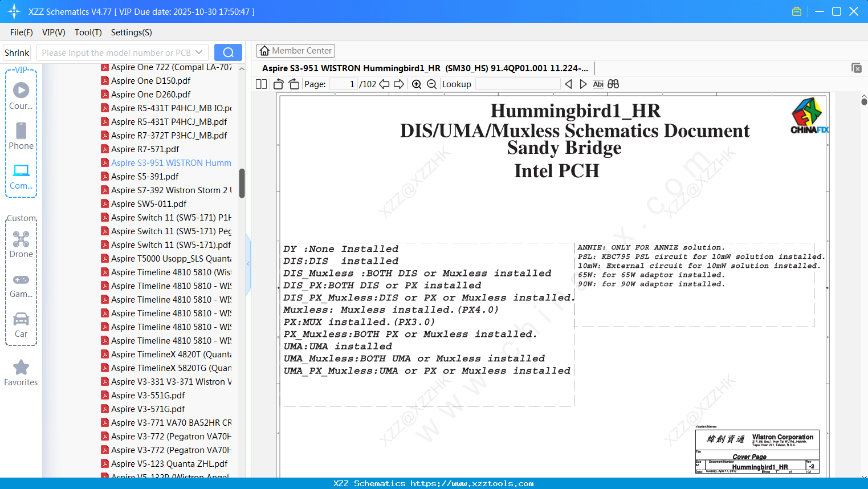
Task: Open Aspire R7-571.pdf
Action: pyautogui.click(x=145, y=149)
